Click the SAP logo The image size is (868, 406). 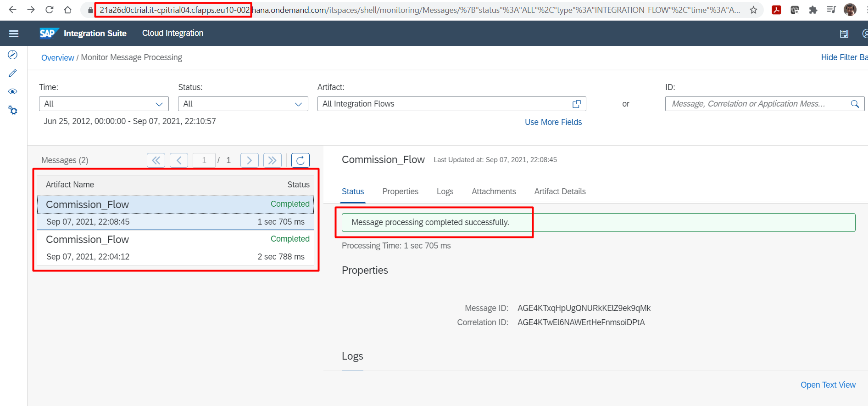click(x=48, y=33)
